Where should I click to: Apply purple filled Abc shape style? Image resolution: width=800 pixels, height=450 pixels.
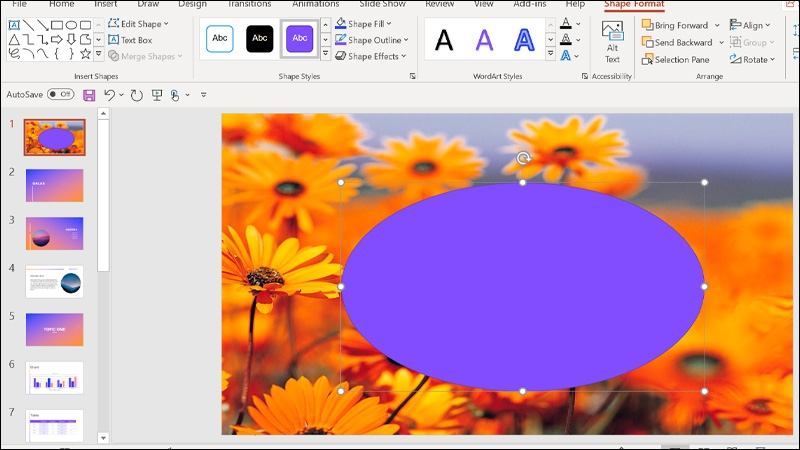click(299, 39)
